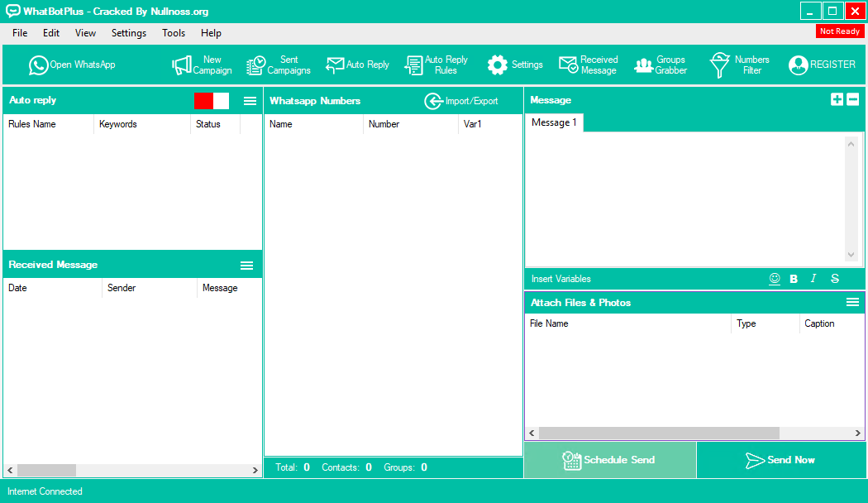
Task: Click the Not Ready status indicator
Action: click(x=840, y=31)
